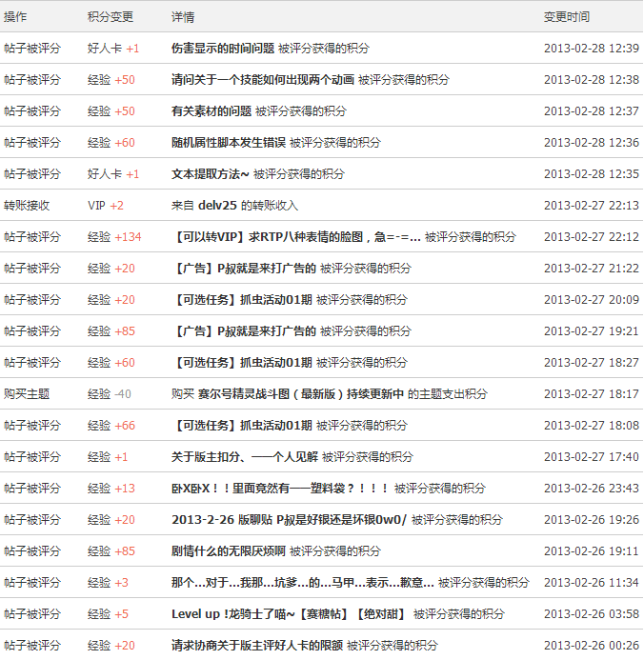Open thread 那个…对于…我那…坑爹…的…马甲

point(303,583)
